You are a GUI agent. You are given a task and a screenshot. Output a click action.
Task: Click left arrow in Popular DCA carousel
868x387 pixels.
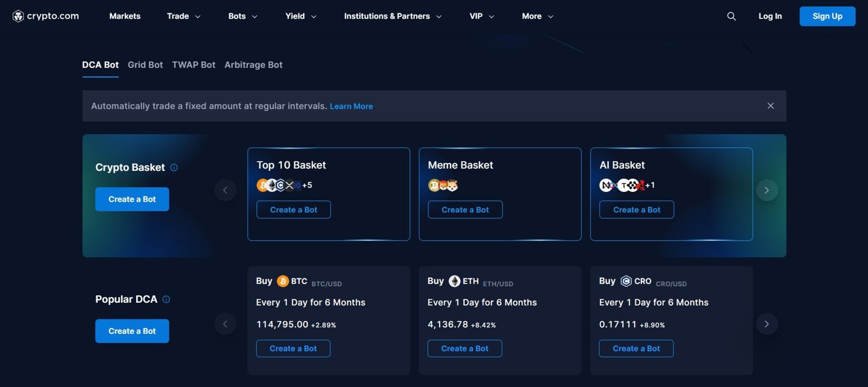[x=225, y=324]
